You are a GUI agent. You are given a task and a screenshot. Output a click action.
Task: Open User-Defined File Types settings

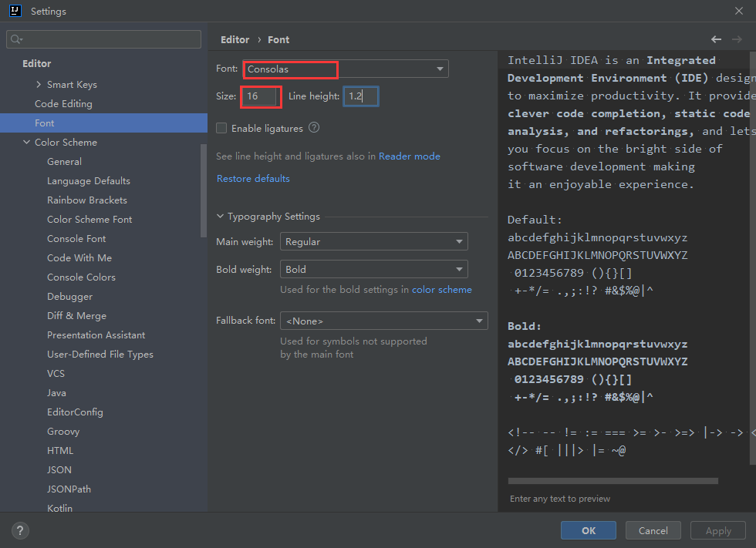tap(100, 354)
